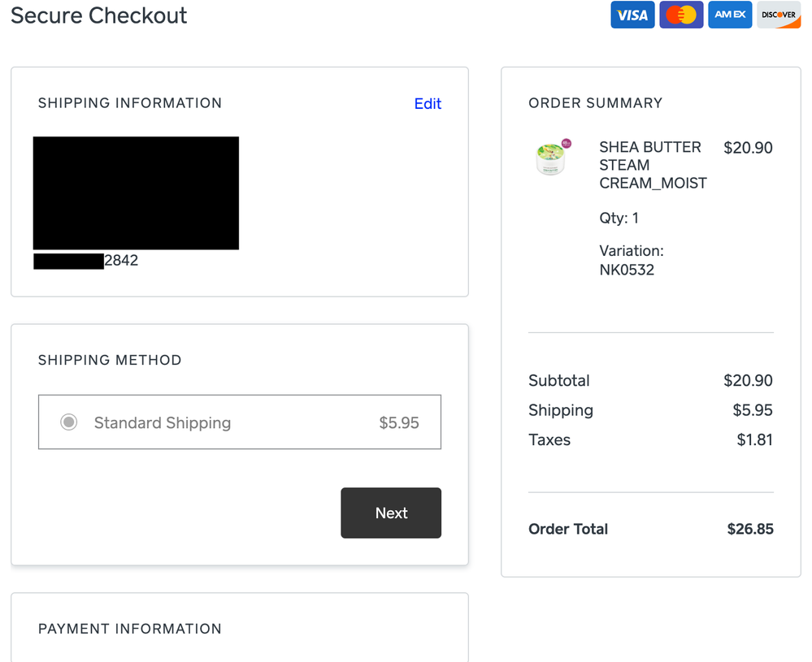The image size is (812, 662).
Task: Click the Qty: 1 label
Action: point(619,218)
